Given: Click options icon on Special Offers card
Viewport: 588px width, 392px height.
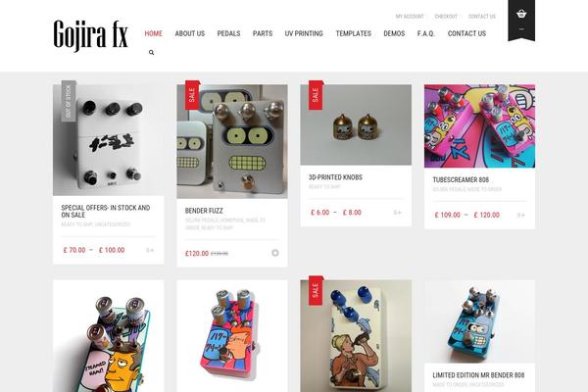Looking at the screenshot, I should click(150, 250).
